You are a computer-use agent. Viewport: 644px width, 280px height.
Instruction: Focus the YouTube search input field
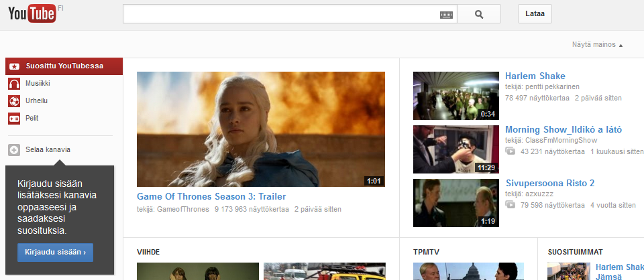(x=280, y=14)
